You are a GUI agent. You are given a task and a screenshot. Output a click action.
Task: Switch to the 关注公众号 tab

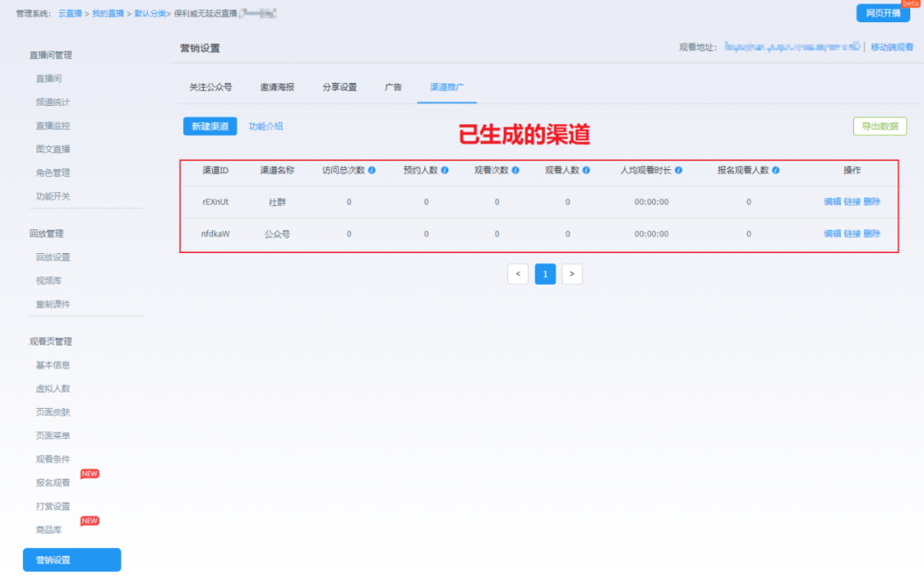click(x=210, y=87)
